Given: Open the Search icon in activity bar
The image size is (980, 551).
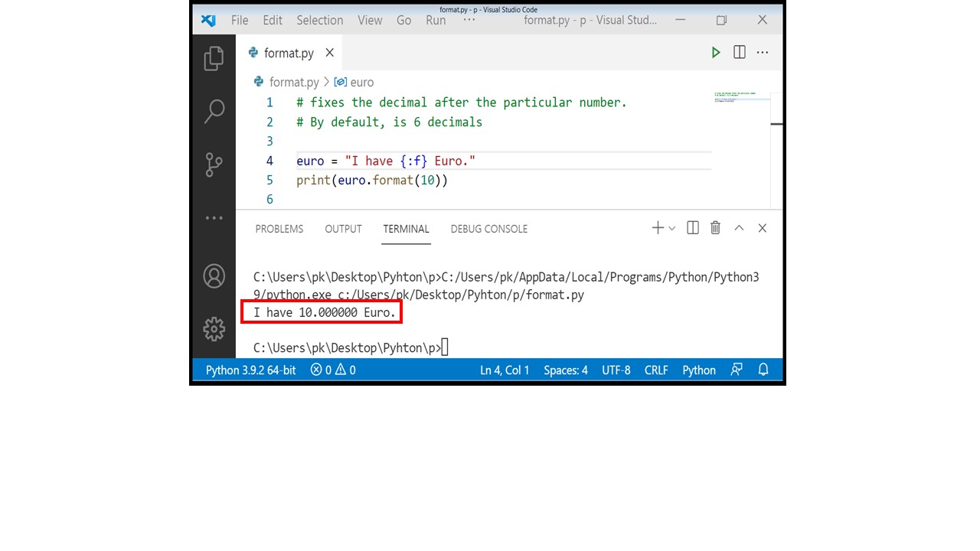Looking at the screenshot, I should click(214, 111).
